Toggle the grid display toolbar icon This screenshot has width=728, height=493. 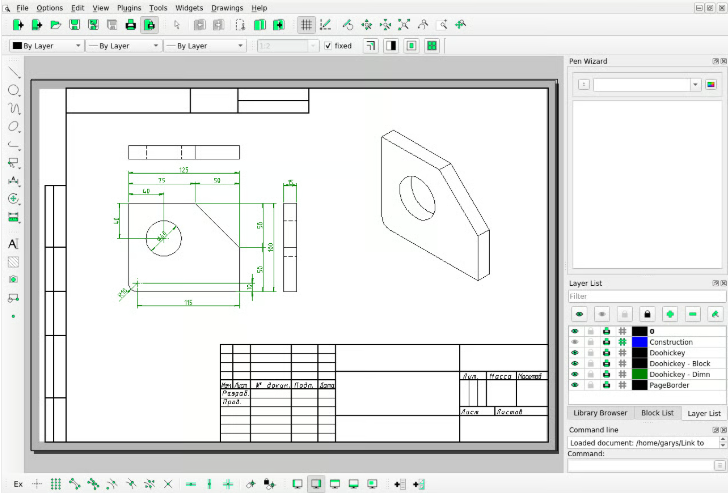pos(306,24)
